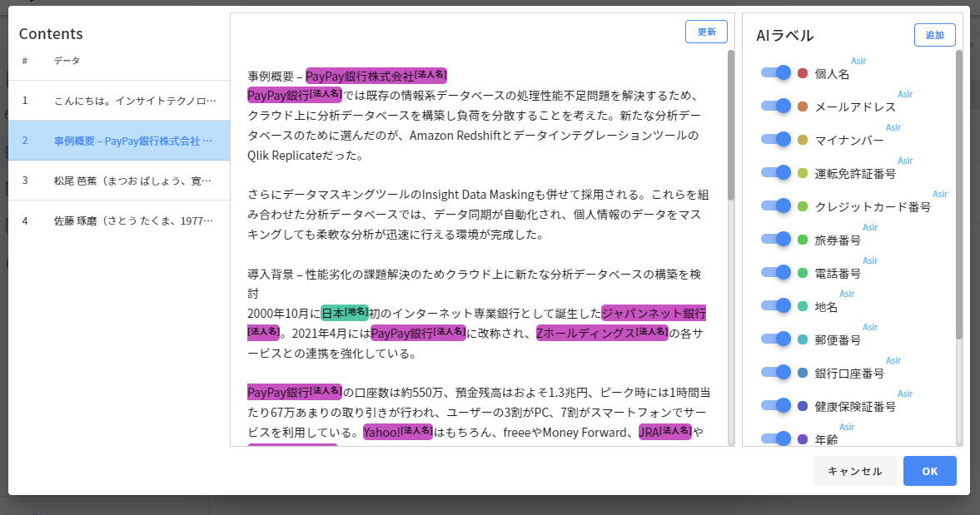Click the Asir link for 郵便番号
980x515 pixels.
[870, 327]
